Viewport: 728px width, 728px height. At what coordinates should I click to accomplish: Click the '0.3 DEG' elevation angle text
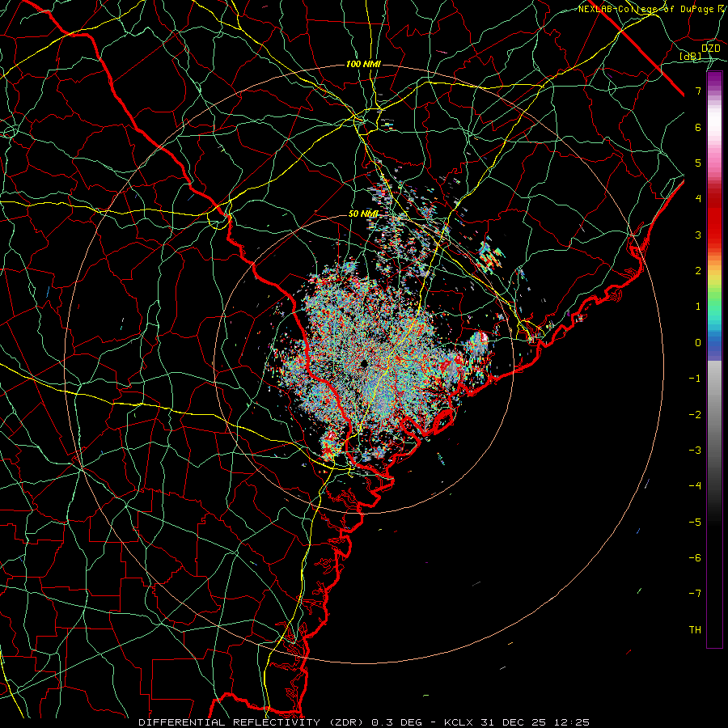click(396, 722)
